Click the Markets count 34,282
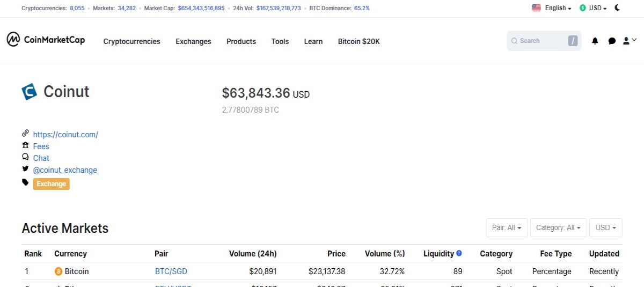The image size is (644, 287). (127, 8)
